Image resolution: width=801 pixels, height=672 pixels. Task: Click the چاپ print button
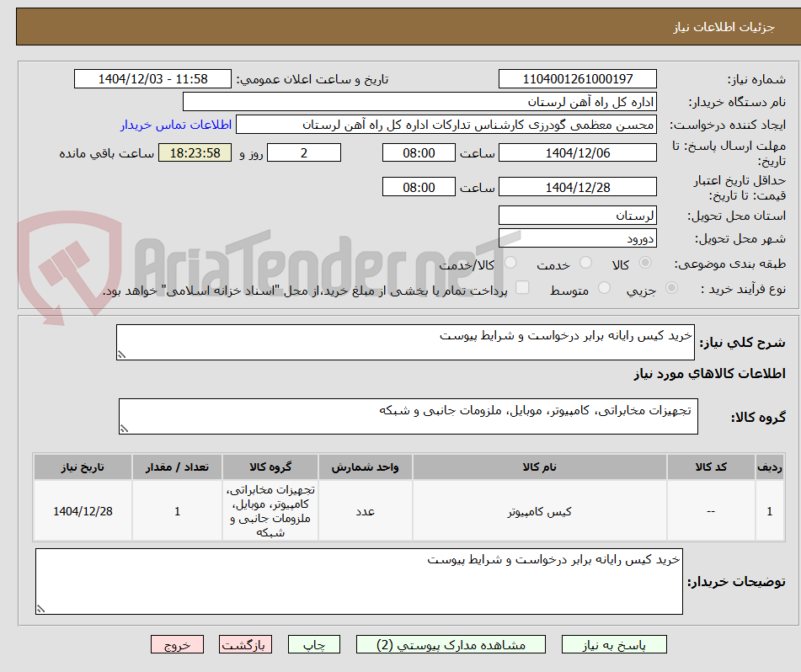pos(314,645)
